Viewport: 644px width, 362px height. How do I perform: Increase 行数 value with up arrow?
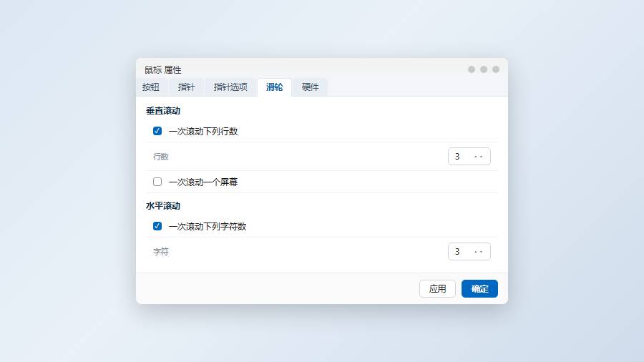[x=476, y=157]
